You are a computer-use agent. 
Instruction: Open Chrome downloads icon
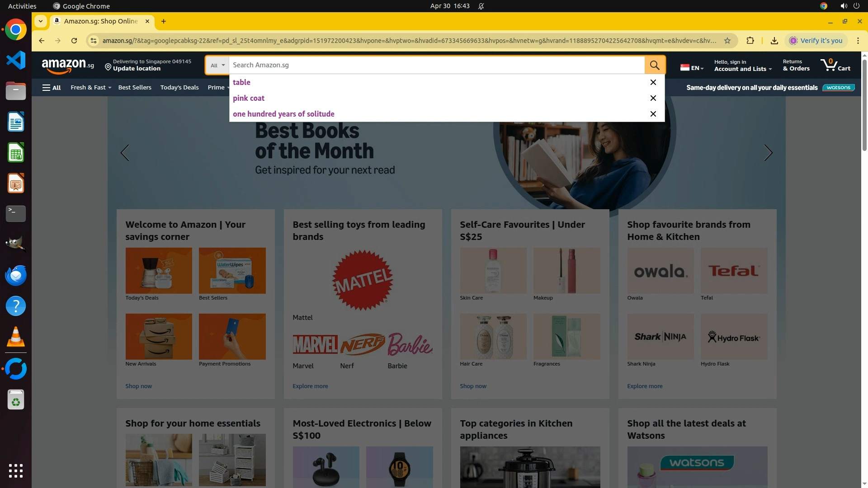(774, 41)
